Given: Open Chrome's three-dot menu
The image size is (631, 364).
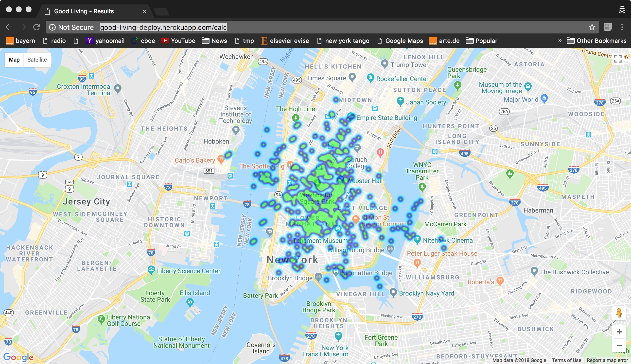Looking at the screenshot, I should (x=622, y=27).
